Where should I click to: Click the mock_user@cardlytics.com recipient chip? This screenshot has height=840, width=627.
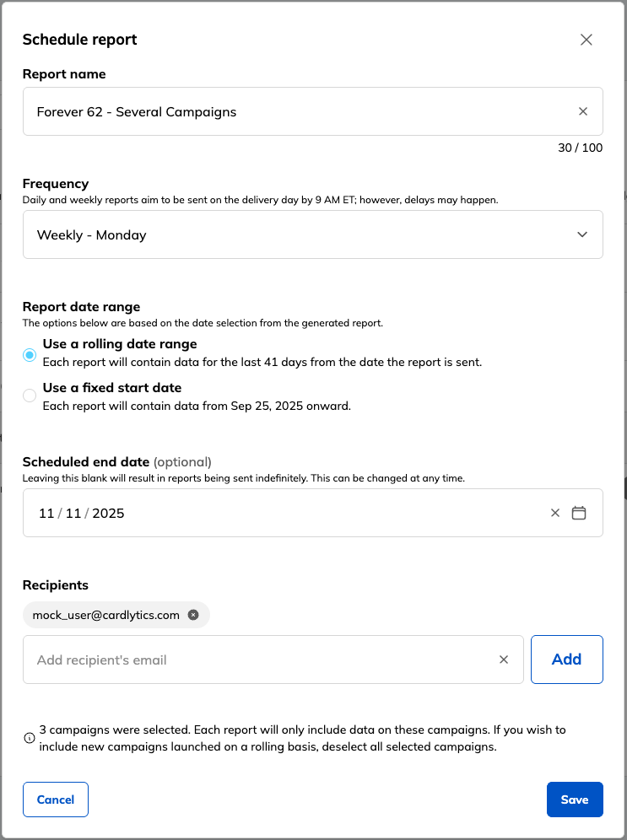tap(106, 615)
